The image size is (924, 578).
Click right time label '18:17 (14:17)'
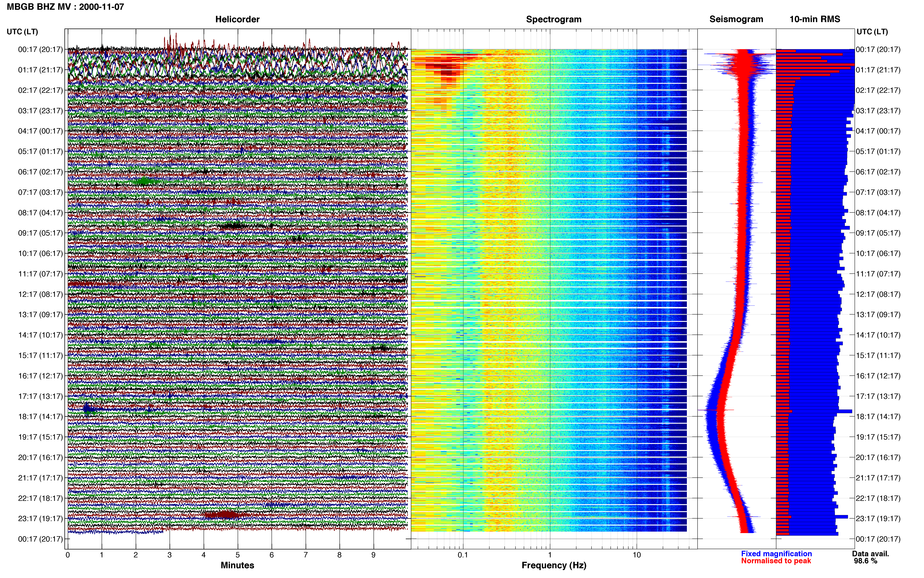(878, 416)
